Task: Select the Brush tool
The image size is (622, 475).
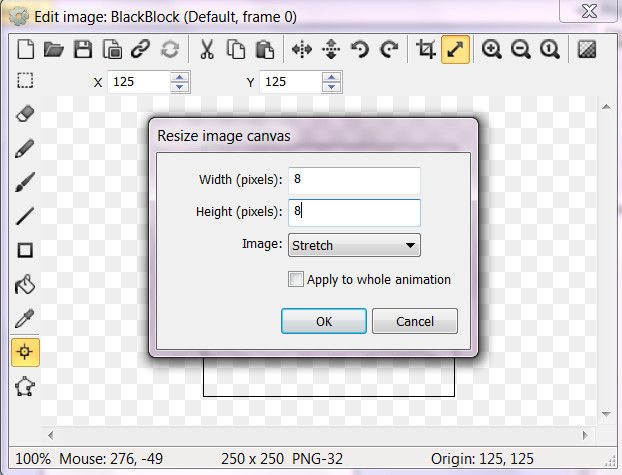Action: pyautogui.click(x=26, y=182)
